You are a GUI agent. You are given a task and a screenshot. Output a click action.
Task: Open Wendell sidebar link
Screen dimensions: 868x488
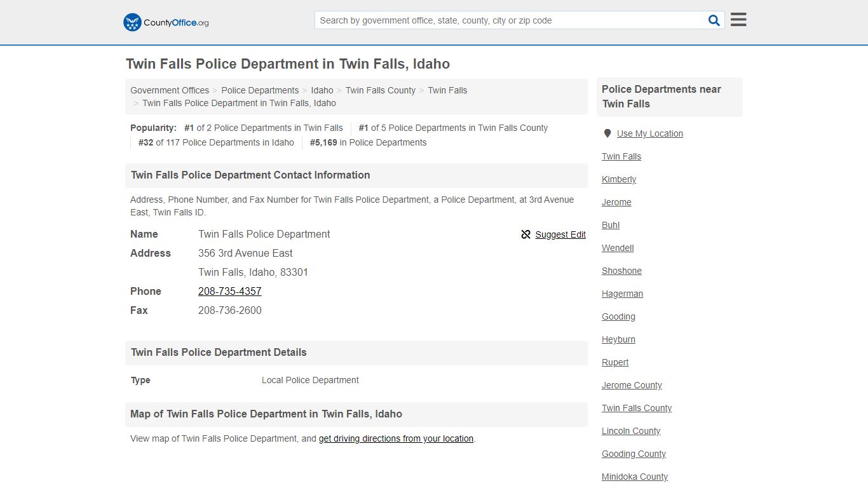tap(618, 248)
